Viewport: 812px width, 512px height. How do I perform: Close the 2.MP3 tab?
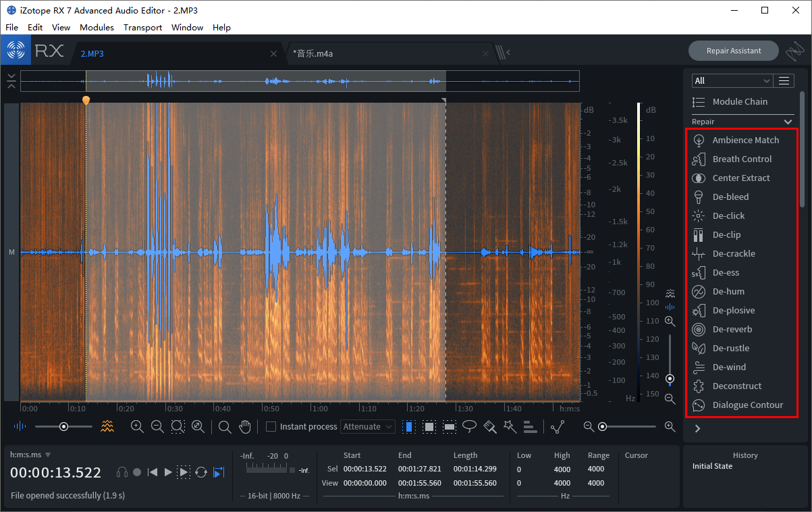[x=273, y=53]
